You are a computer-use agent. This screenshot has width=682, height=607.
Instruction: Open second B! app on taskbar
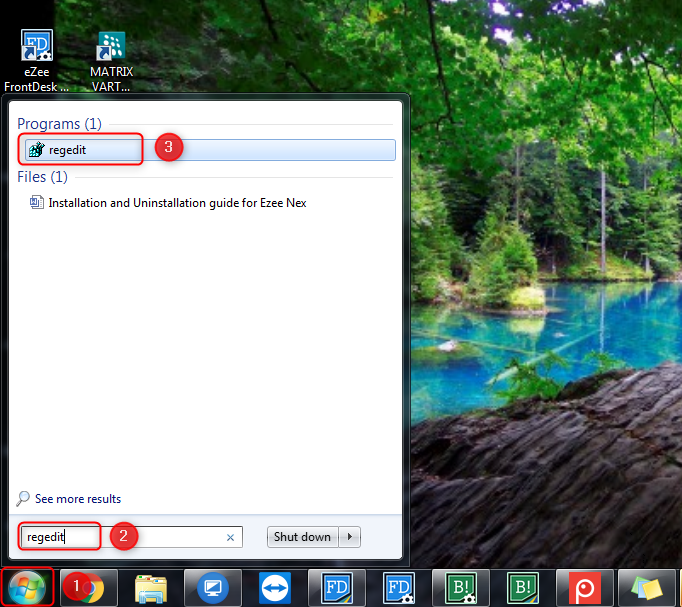click(523, 588)
